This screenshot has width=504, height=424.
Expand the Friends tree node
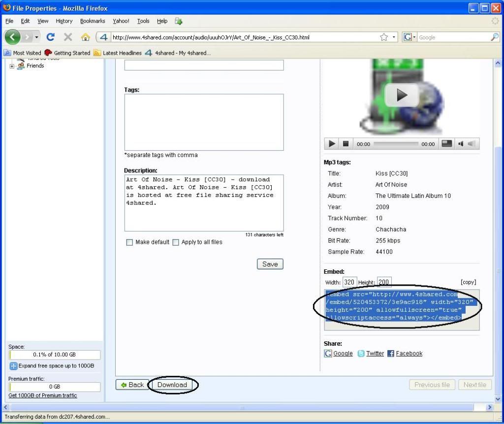[x=12, y=66]
